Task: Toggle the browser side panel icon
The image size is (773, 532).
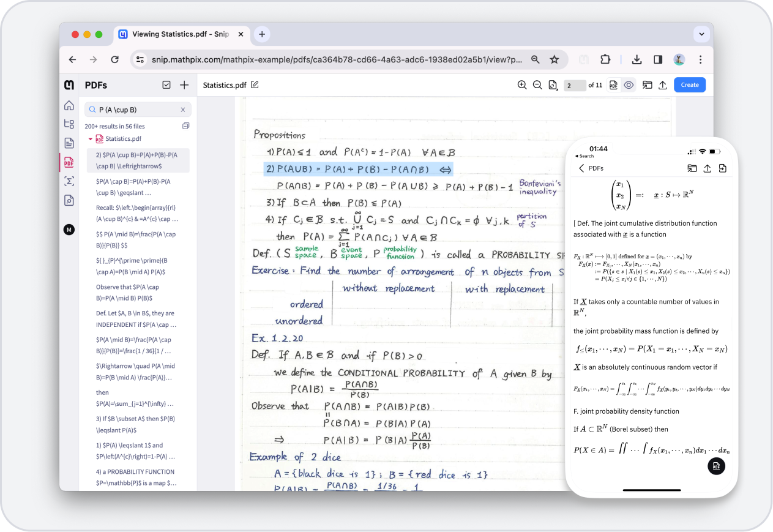Action: click(658, 59)
